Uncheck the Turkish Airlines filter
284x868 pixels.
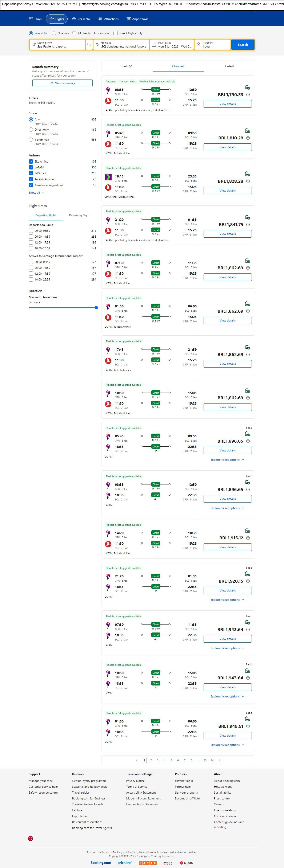pyautogui.click(x=31, y=179)
